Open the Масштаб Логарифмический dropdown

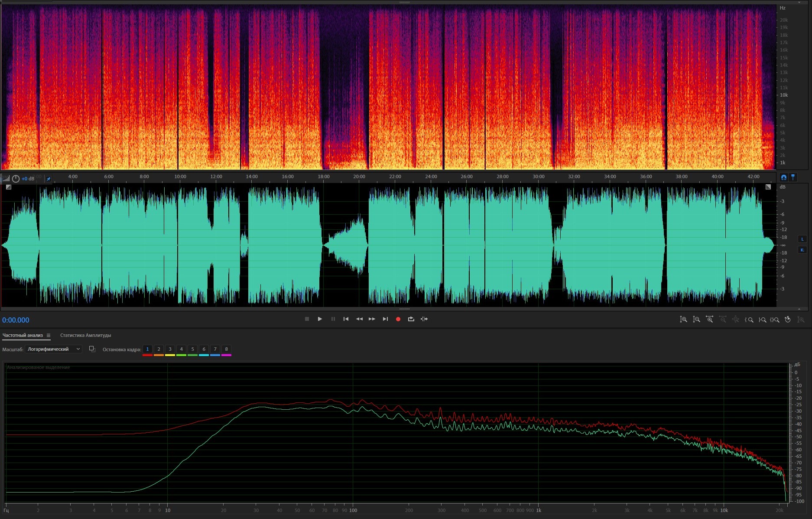point(54,349)
